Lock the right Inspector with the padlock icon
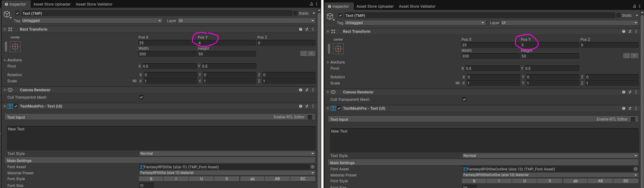Viewport: 644px width, 188px height. coord(634,6)
